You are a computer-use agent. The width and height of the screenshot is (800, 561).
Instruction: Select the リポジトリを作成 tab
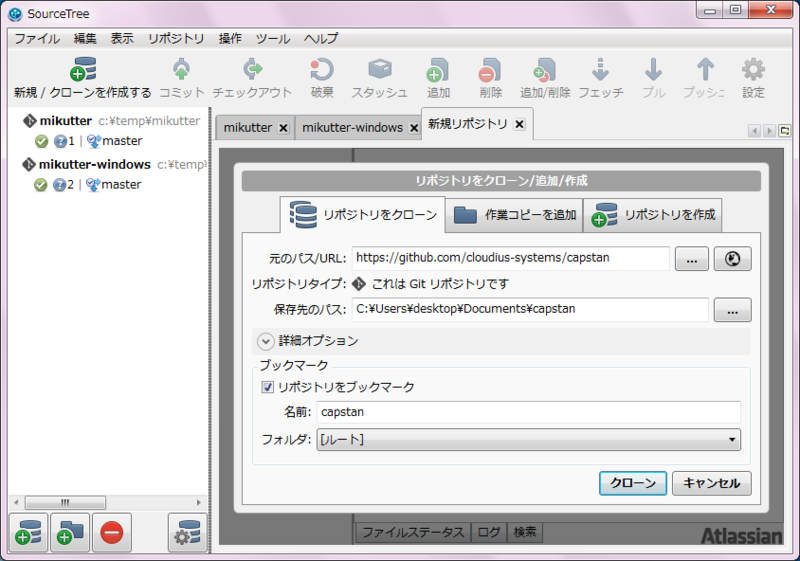click(x=653, y=215)
